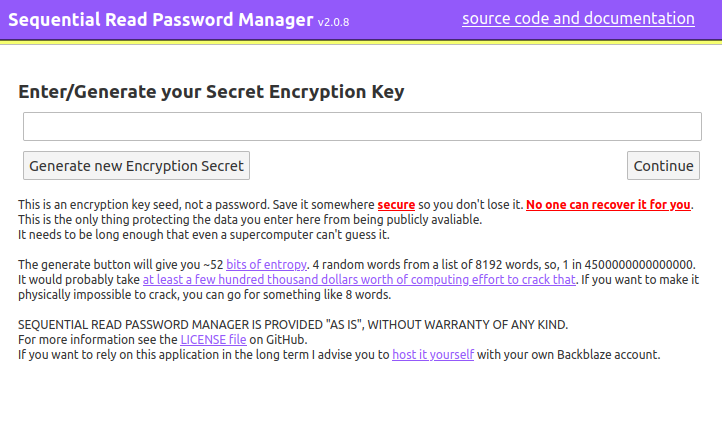Click Generate new Encryption Secret button
Image resolution: width=722 pixels, height=425 pixels.
point(136,166)
